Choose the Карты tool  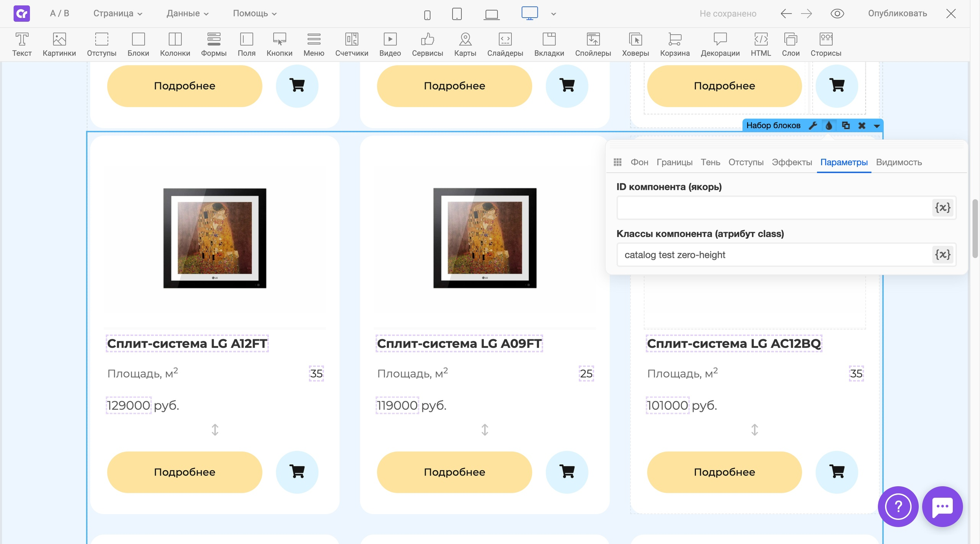(x=465, y=44)
